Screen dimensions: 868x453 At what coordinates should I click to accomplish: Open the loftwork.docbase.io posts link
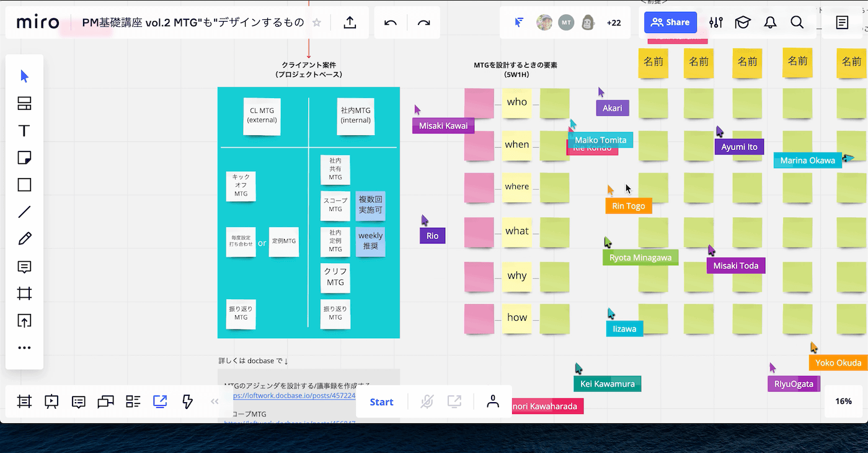point(293,396)
